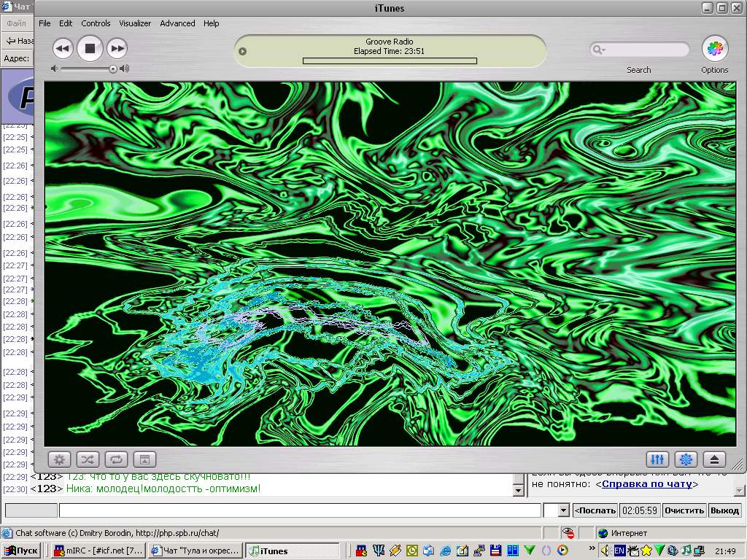This screenshot has width=747, height=560.
Task: Click the media player quick launch icon
Action: tap(562, 551)
